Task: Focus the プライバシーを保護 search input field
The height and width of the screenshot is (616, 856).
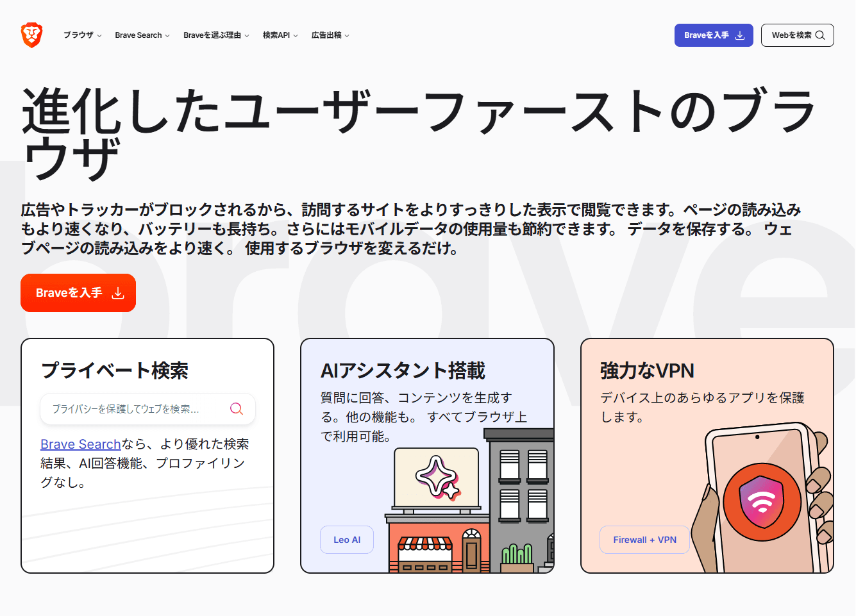Action: 135,409
